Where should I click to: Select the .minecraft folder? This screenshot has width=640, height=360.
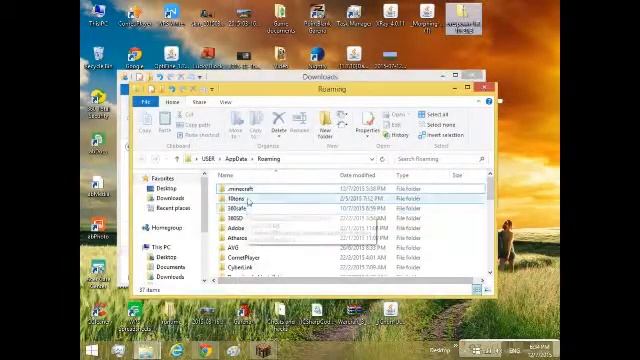[351, 189]
